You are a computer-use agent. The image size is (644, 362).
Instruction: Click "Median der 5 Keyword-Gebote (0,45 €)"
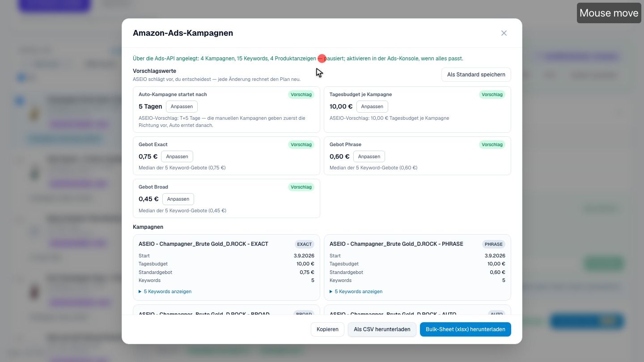click(182, 210)
